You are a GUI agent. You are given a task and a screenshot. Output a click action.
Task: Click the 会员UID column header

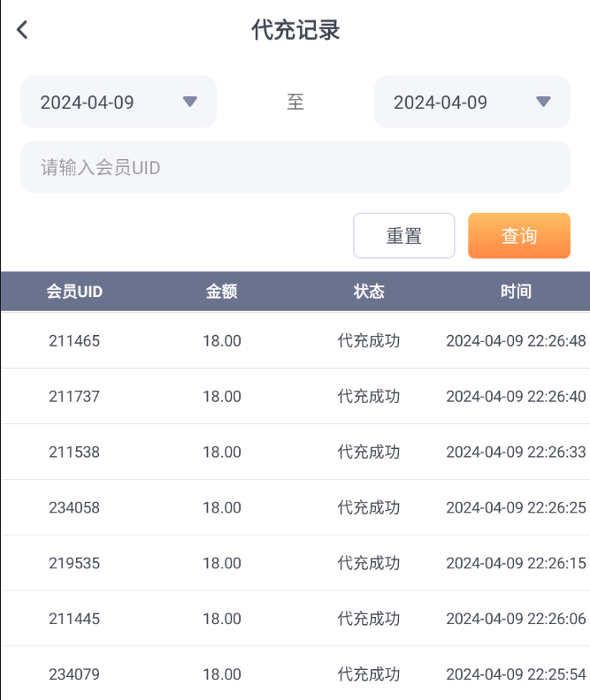point(74,292)
